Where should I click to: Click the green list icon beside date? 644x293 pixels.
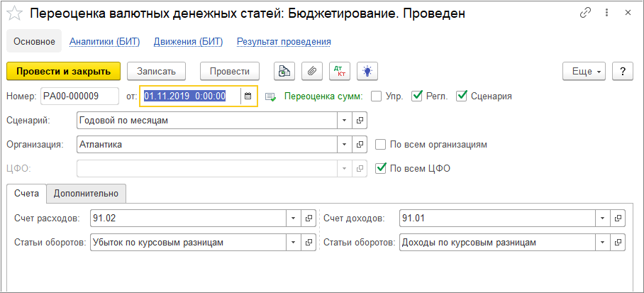click(x=270, y=96)
